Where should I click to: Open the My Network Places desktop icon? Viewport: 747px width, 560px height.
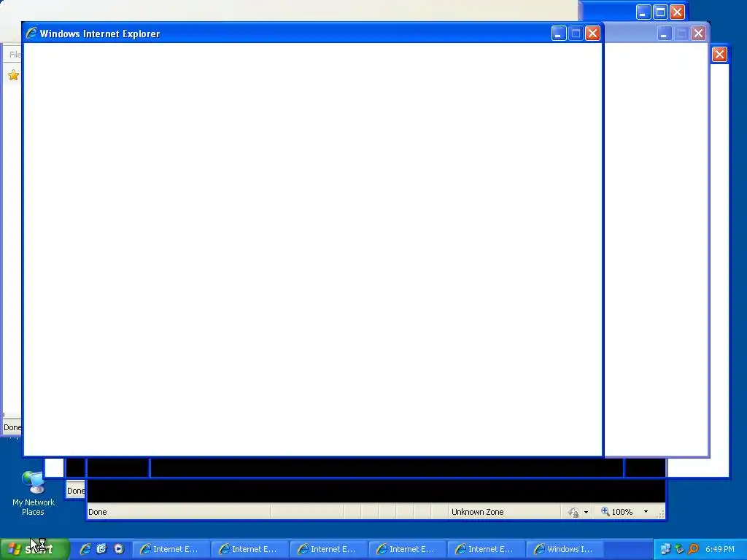(x=34, y=493)
